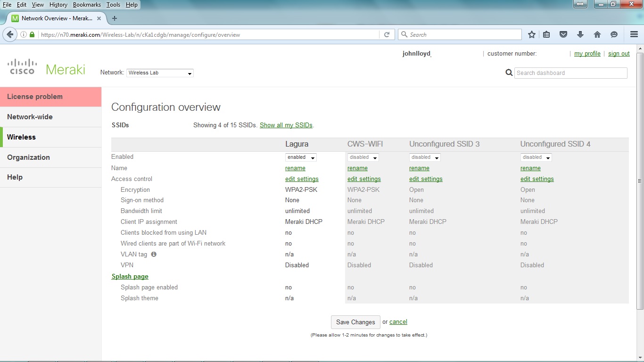
Task: Click the padlock icon in the address bar
Action: (31, 34)
